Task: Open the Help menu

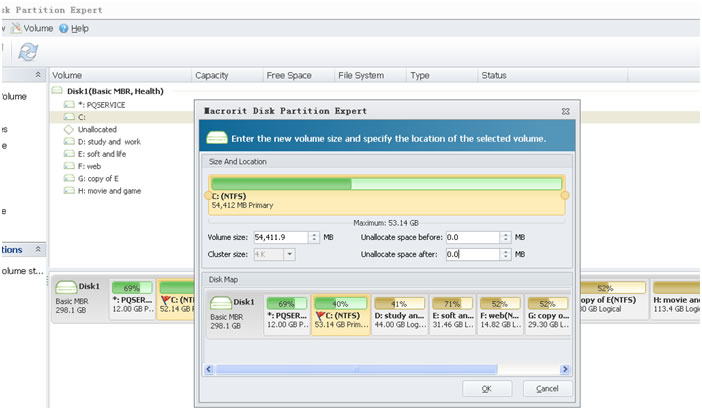Action: click(x=74, y=28)
